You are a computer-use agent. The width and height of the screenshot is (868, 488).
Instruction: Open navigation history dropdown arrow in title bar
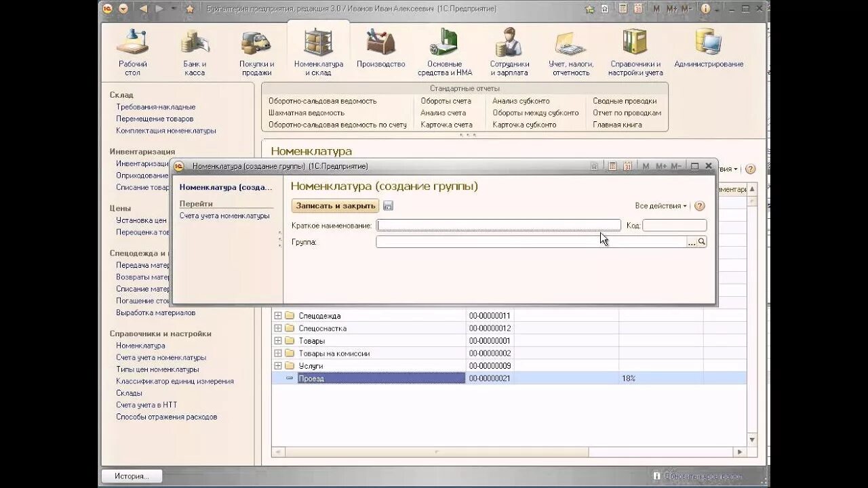click(173, 9)
